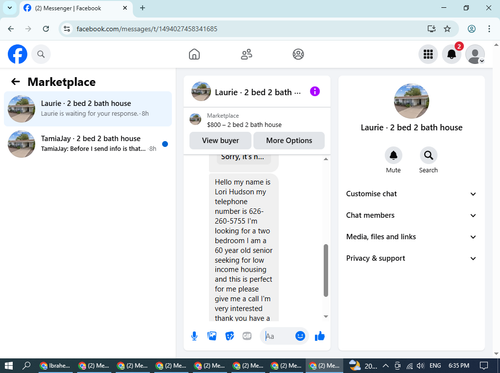
Task: Open the Facebook menu grid icon
Action: coord(428,54)
